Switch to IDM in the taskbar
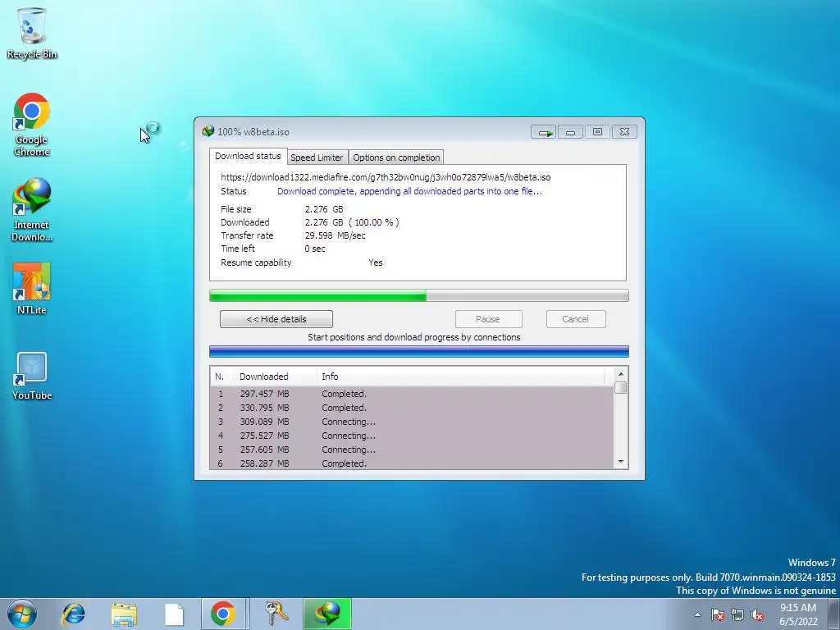This screenshot has height=630, width=840. (x=327, y=614)
